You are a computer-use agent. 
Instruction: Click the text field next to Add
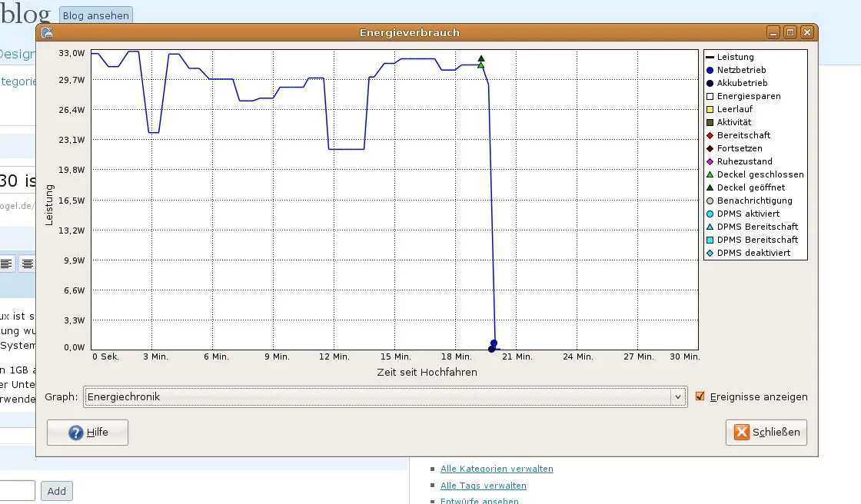[17, 490]
